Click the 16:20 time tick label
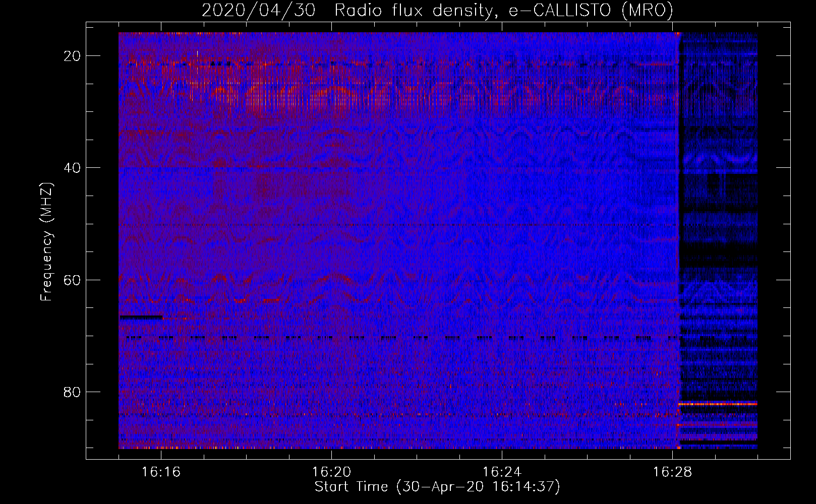Viewport: 816px width, 504px height. pos(331,472)
